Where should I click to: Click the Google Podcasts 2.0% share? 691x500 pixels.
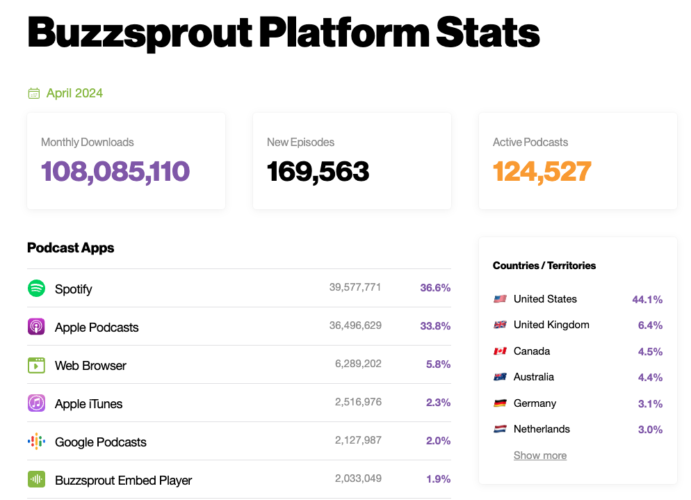(x=438, y=441)
